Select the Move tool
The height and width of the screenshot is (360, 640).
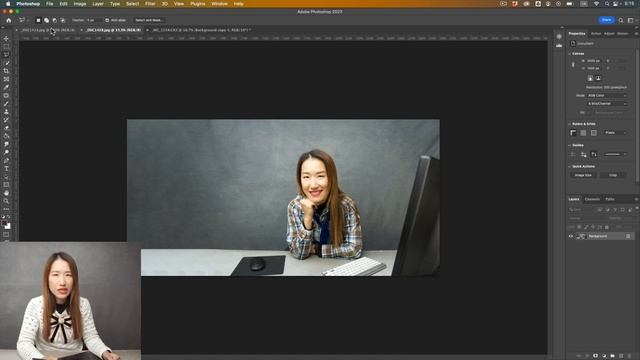[6, 39]
